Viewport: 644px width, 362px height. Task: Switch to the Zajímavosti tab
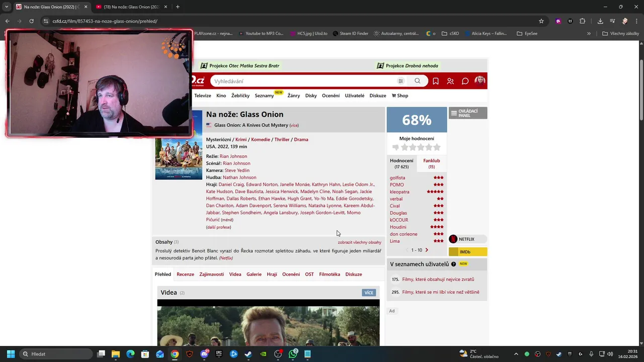tap(211, 274)
